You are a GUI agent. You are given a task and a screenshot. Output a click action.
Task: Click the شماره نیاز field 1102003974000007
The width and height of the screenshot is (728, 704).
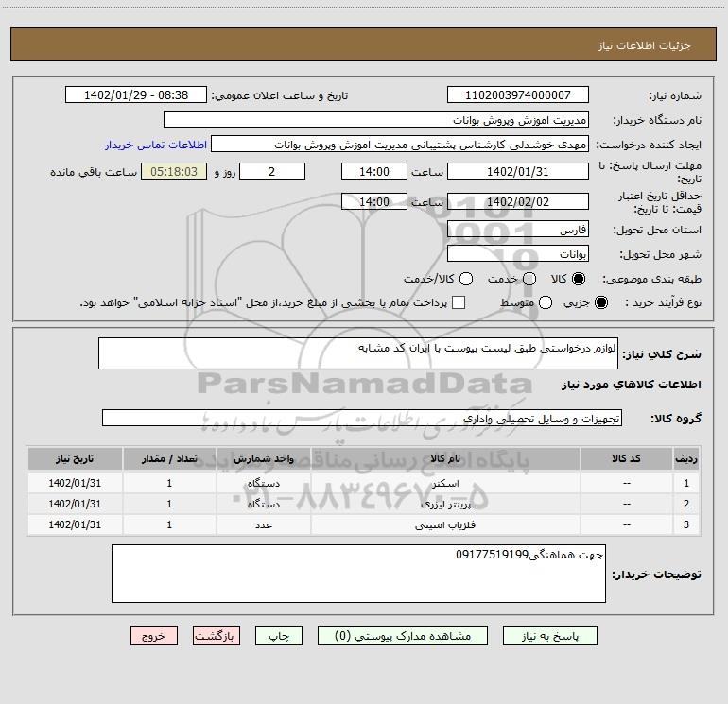[x=518, y=95]
